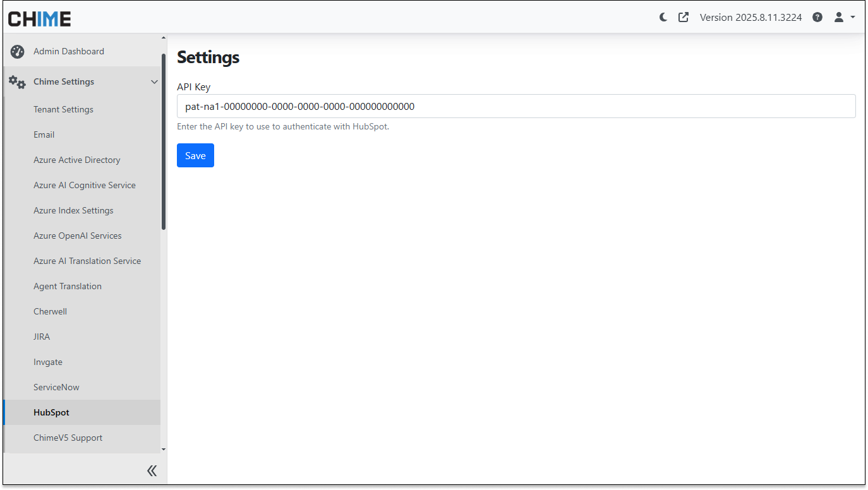Click the API Key label

[193, 87]
